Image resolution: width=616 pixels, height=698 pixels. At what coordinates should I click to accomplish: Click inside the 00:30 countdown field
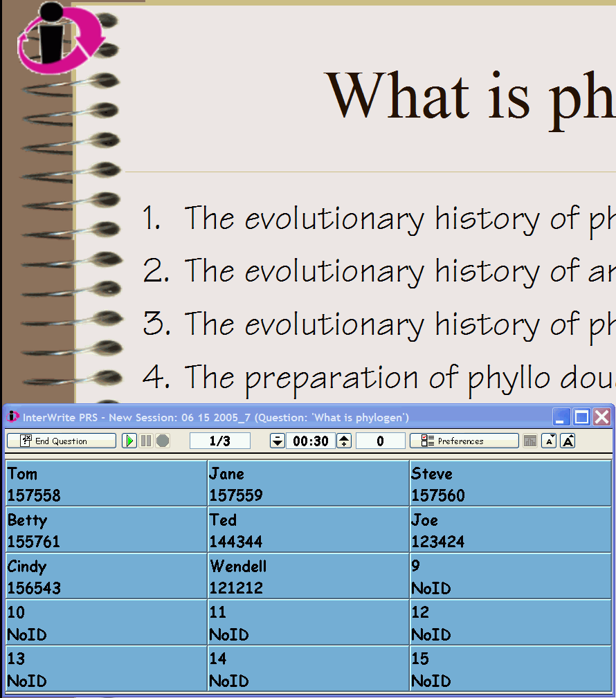[309, 441]
